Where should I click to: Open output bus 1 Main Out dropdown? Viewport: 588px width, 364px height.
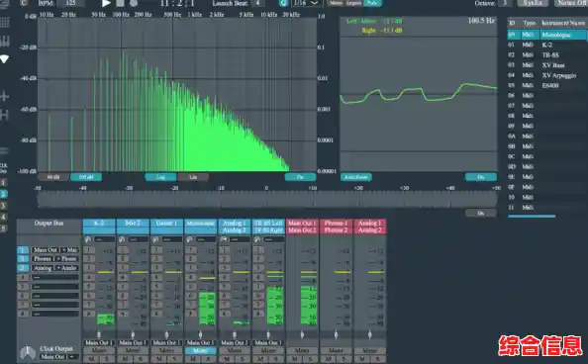(55, 249)
